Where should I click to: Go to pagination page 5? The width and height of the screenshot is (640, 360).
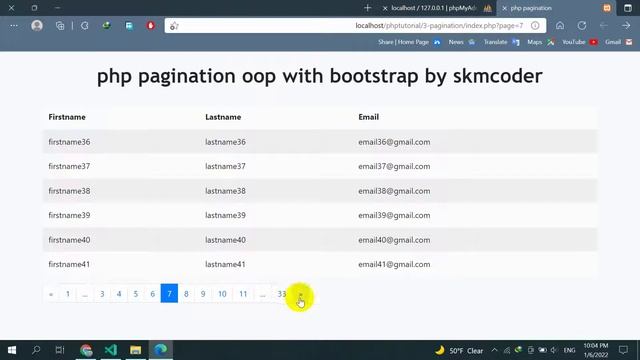tap(136, 293)
